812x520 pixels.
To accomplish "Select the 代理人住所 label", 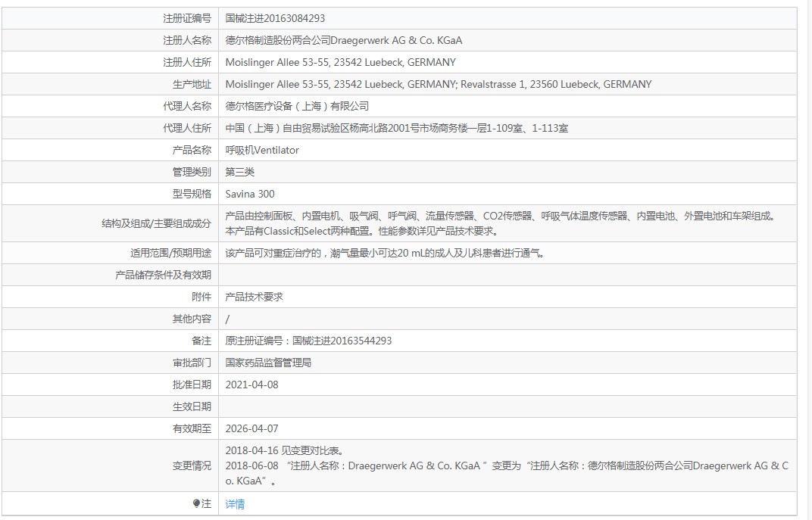I will coord(187,129).
